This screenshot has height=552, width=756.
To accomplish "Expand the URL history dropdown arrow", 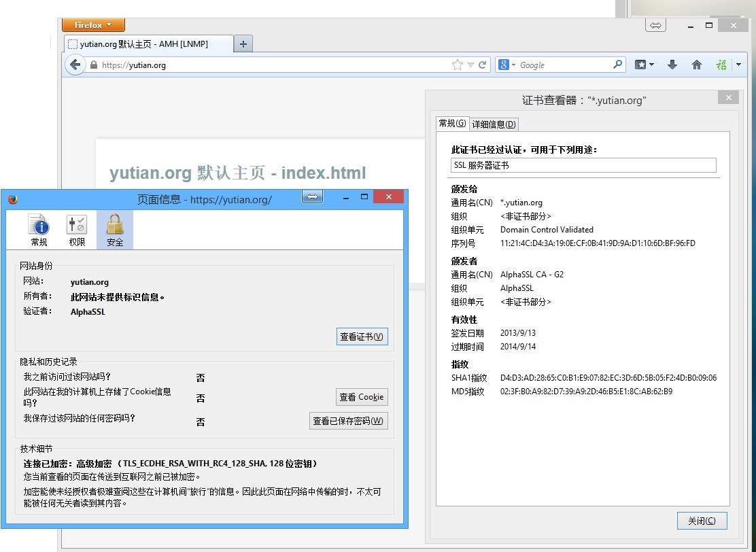I will click(x=470, y=65).
